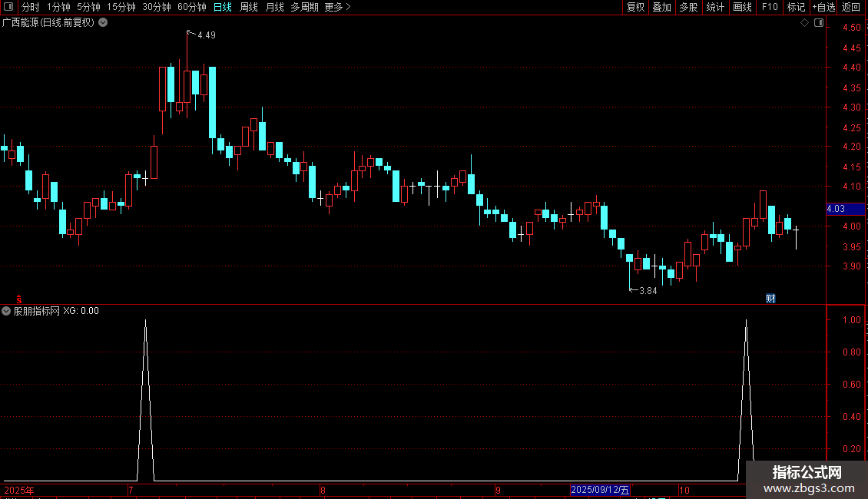Switch to 周线 weekly chart
The image size is (868, 499).
click(249, 7)
